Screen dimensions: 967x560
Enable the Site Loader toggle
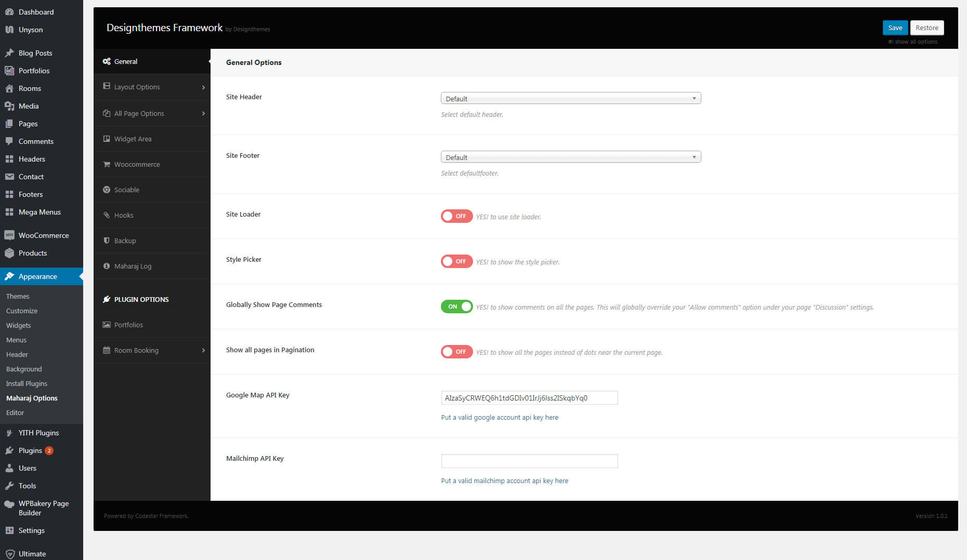pos(456,216)
